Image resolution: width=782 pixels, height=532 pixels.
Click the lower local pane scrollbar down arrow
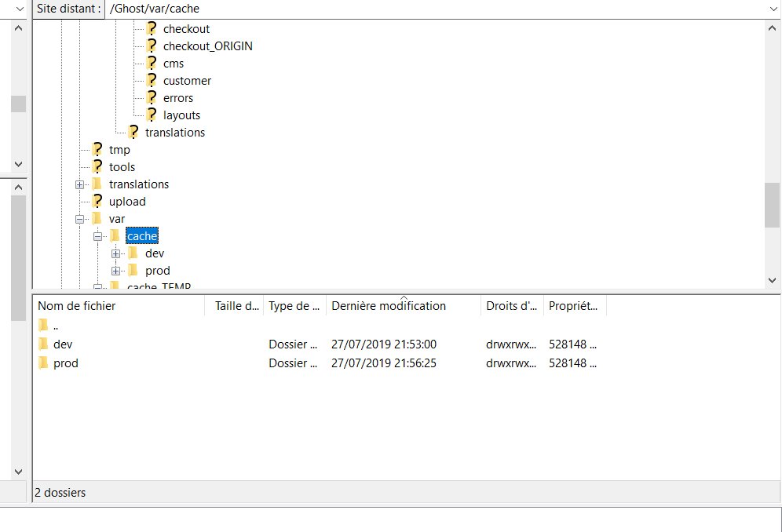click(x=19, y=471)
